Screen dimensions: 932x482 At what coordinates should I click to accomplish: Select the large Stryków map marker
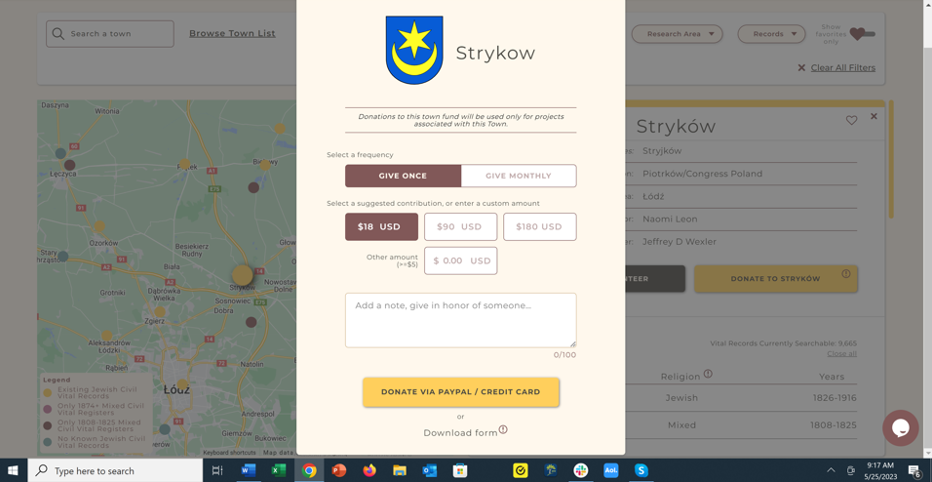(242, 275)
